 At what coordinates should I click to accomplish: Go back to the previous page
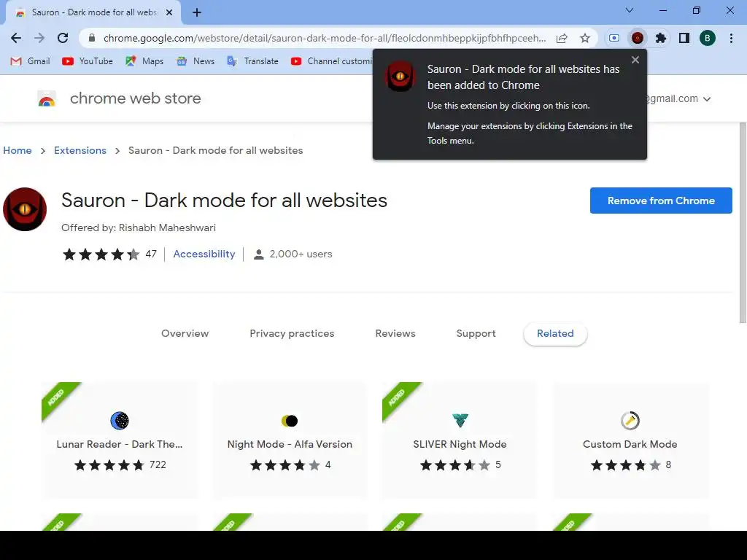(16, 38)
